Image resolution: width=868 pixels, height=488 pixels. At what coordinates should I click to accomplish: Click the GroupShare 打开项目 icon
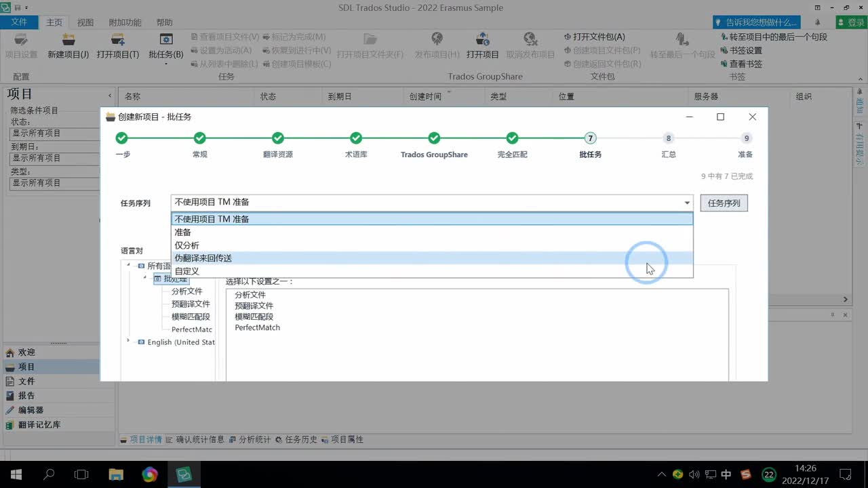(x=482, y=46)
